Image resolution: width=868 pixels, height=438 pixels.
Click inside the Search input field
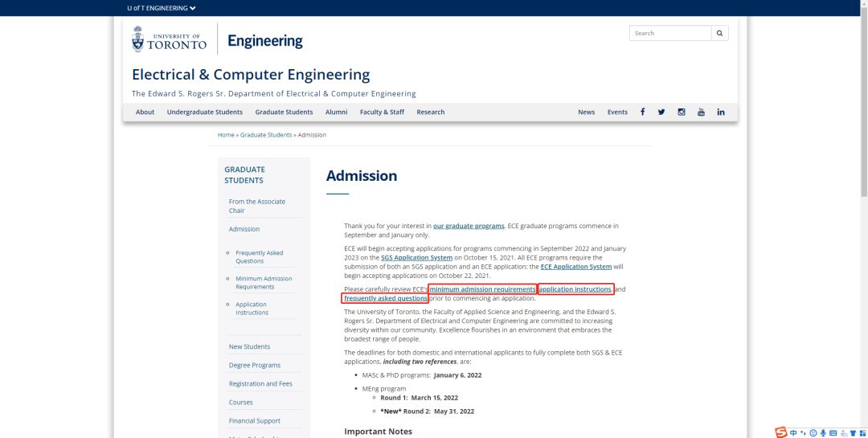coord(670,33)
